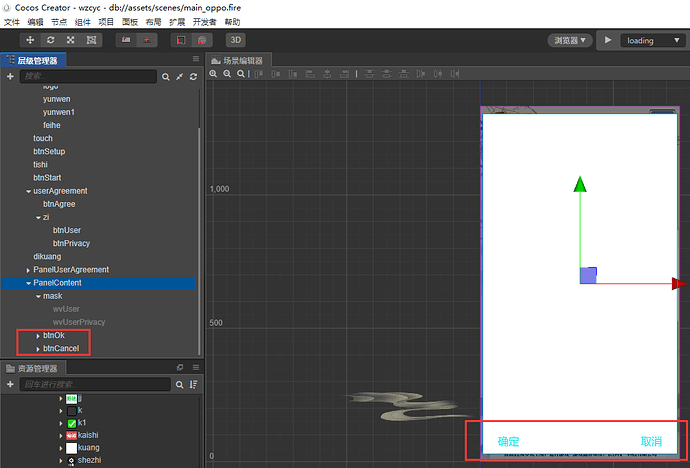Click the play preview button
690x468 pixels.
pyautogui.click(x=608, y=40)
